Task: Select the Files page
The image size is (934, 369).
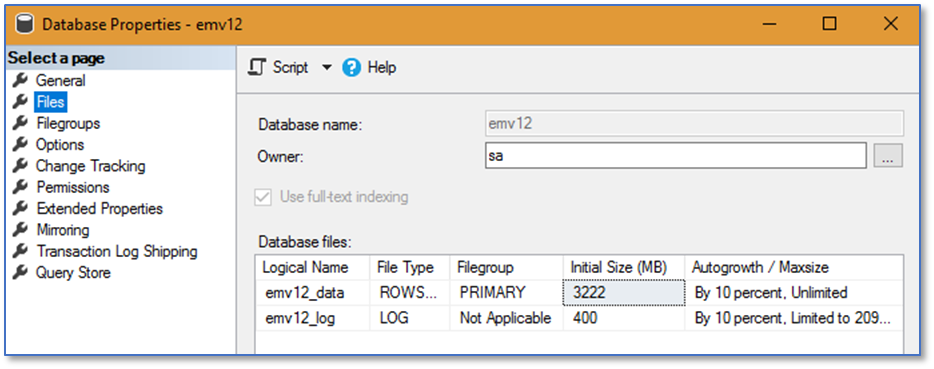Action: (x=50, y=102)
